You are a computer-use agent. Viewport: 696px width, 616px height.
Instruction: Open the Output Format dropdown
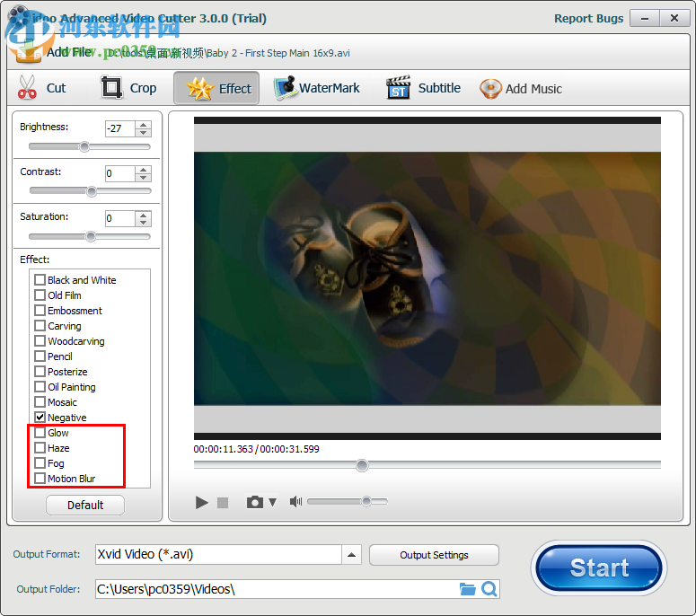[351, 555]
